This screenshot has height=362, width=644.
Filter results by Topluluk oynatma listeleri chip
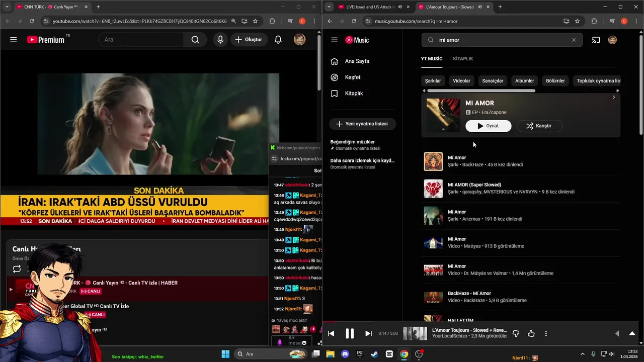pos(597,80)
